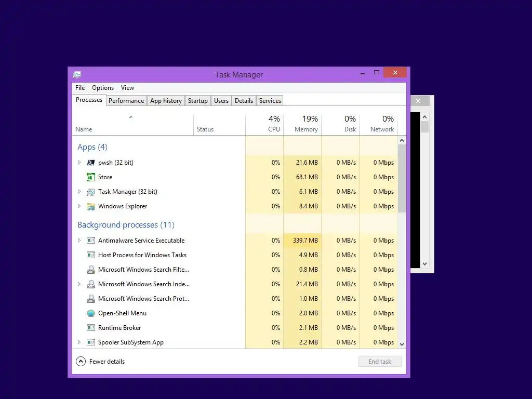
Task: Click the Task Manager (32 bit) row icon
Action: pos(90,192)
